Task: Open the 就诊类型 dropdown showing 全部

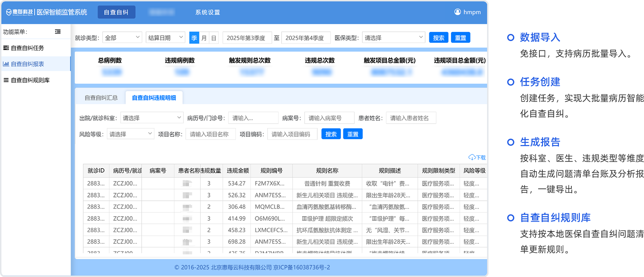Action: click(x=122, y=37)
